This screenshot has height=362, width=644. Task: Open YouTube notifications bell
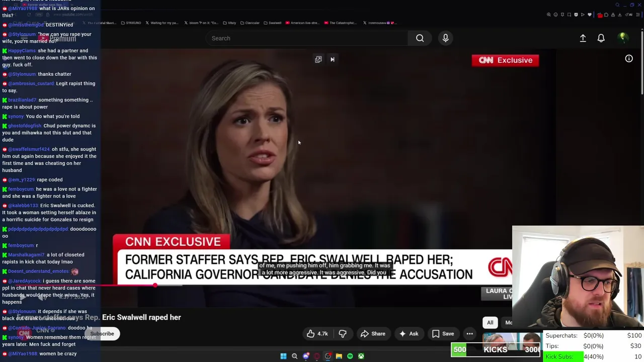tap(601, 38)
